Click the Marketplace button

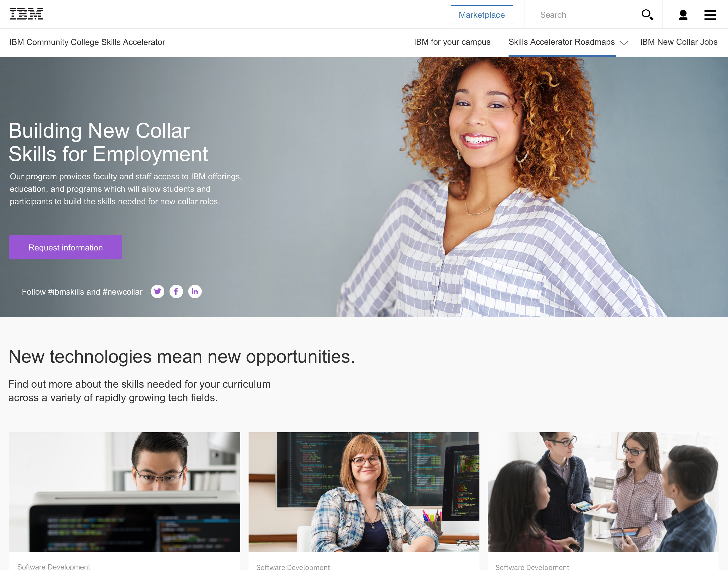click(x=482, y=14)
